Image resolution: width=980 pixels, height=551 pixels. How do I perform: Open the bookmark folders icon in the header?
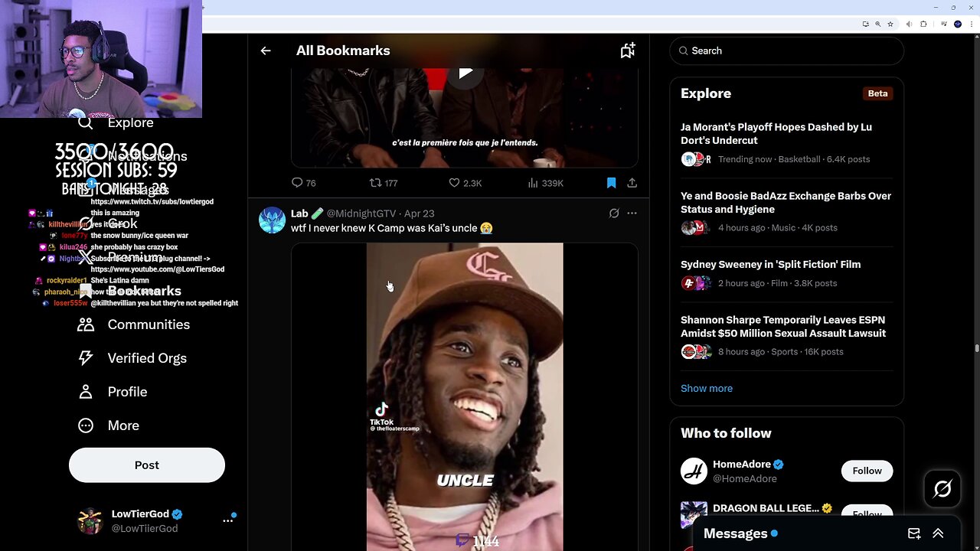coord(628,51)
